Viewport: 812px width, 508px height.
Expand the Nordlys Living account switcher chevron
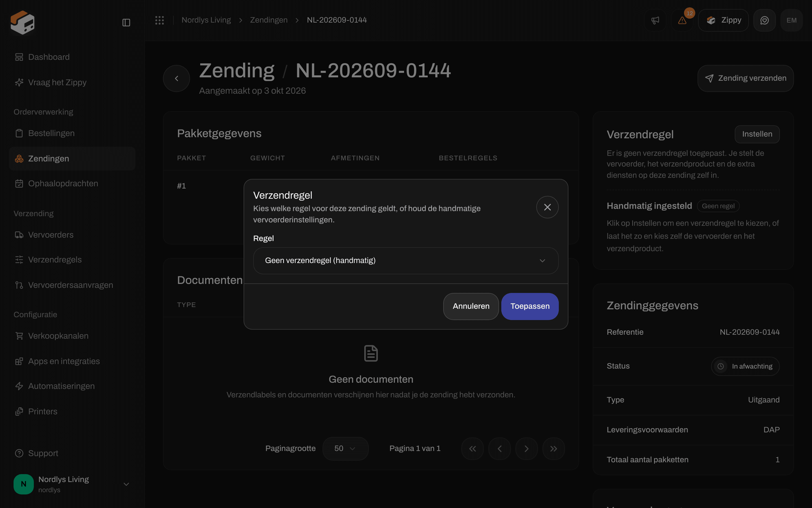126,484
